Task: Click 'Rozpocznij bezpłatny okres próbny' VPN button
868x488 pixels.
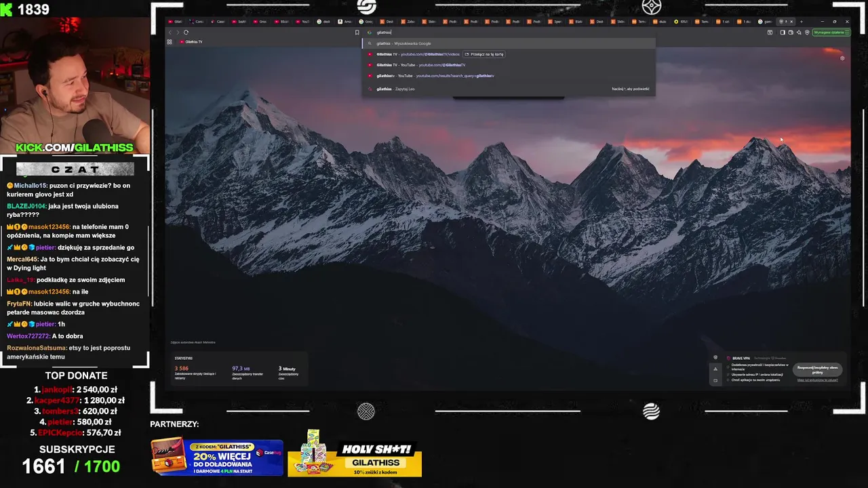Action: coord(818,370)
